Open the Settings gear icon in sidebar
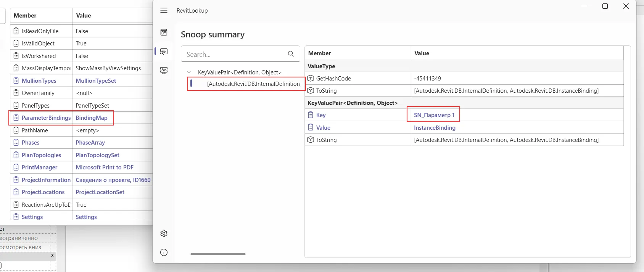This screenshot has height=272, width=644. pos(164,233)
